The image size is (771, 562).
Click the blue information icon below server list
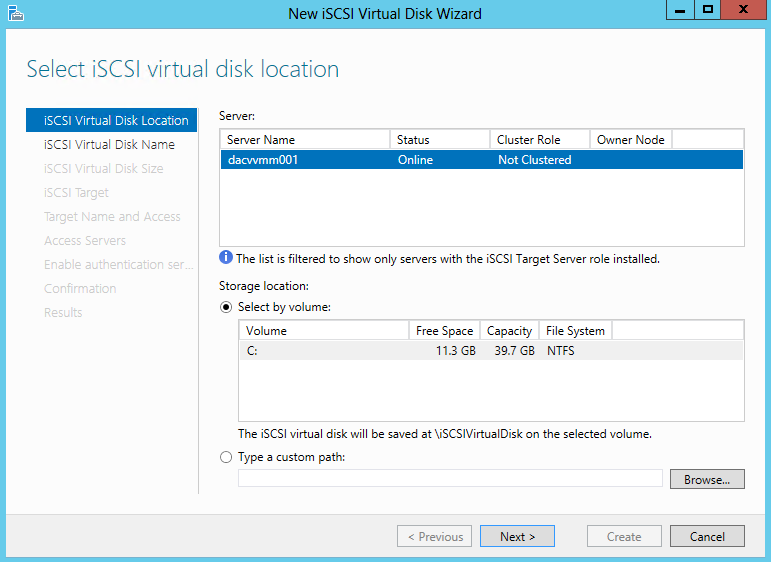point(226,257)
